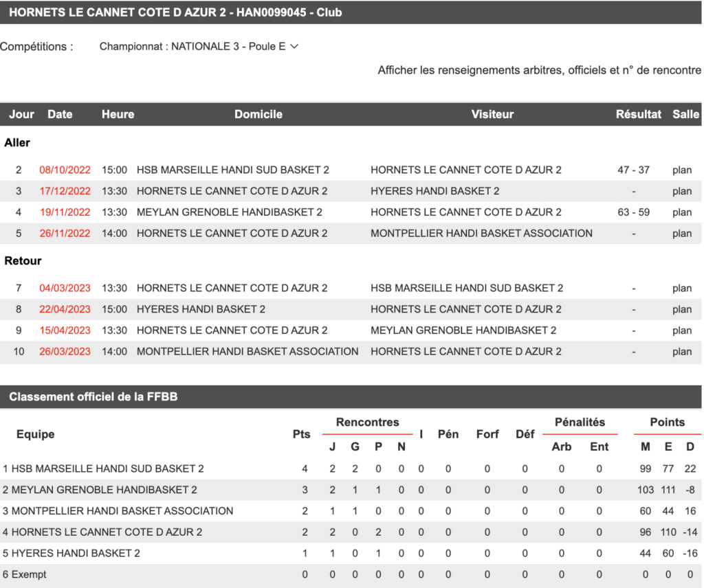704x588 pixels.
Task: Click the 'Retour' section heading
Action: pos(23,260)
